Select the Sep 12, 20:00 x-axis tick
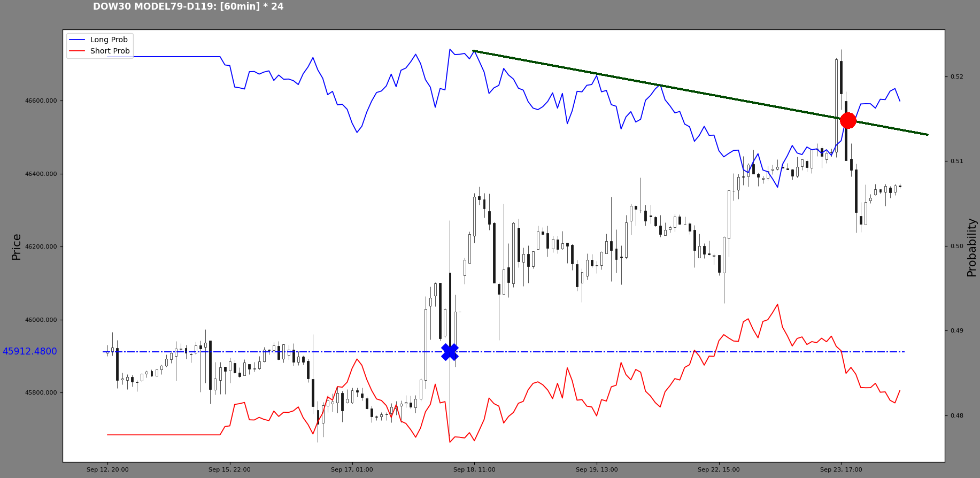 point(107,470)
